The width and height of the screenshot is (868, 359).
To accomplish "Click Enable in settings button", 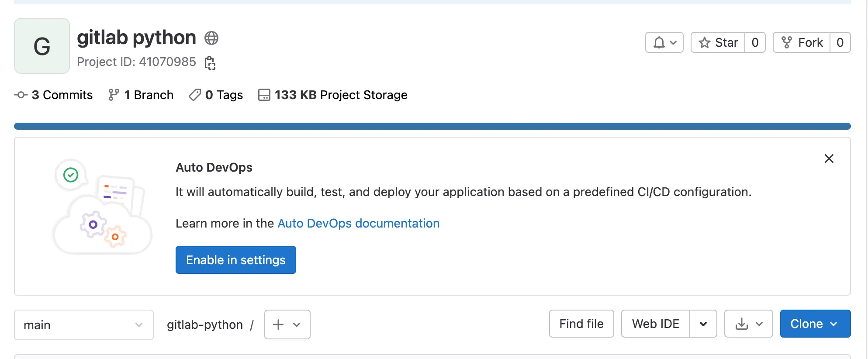I will 236,260.
